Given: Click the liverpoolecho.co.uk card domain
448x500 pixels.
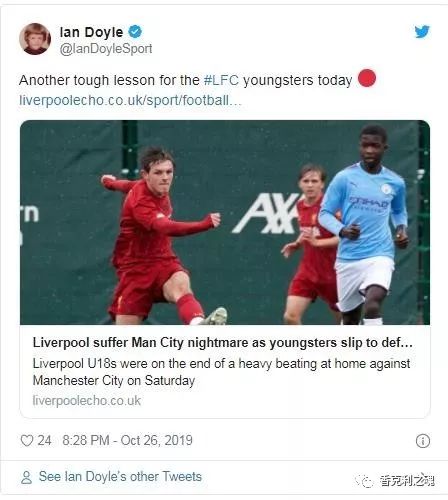Looking at the screenshot, I should (x=87, y=401).
